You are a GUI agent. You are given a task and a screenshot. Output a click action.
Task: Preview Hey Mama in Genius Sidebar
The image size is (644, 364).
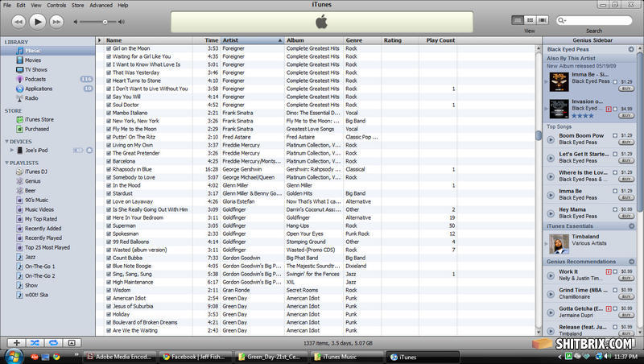551,213
